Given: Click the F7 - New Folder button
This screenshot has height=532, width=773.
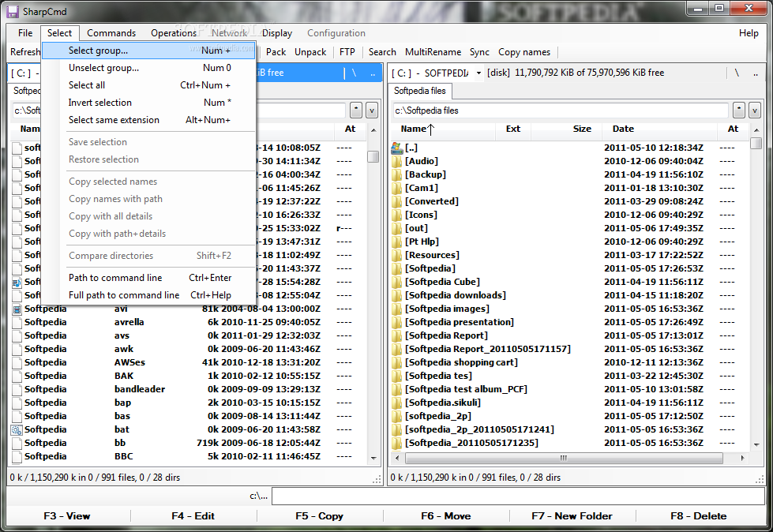Looking at the screenshot, I should [x=572, y=515].
